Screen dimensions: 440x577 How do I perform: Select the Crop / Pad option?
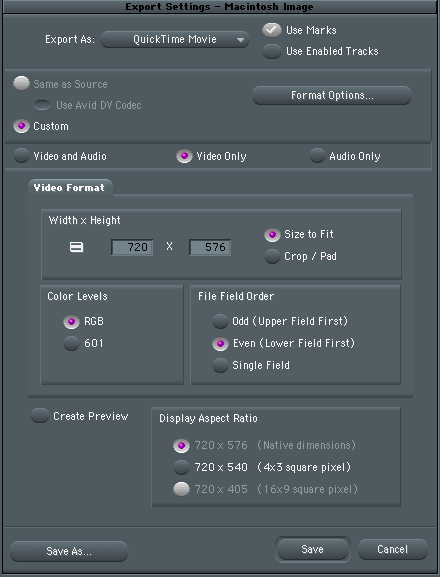click(272, 256)
